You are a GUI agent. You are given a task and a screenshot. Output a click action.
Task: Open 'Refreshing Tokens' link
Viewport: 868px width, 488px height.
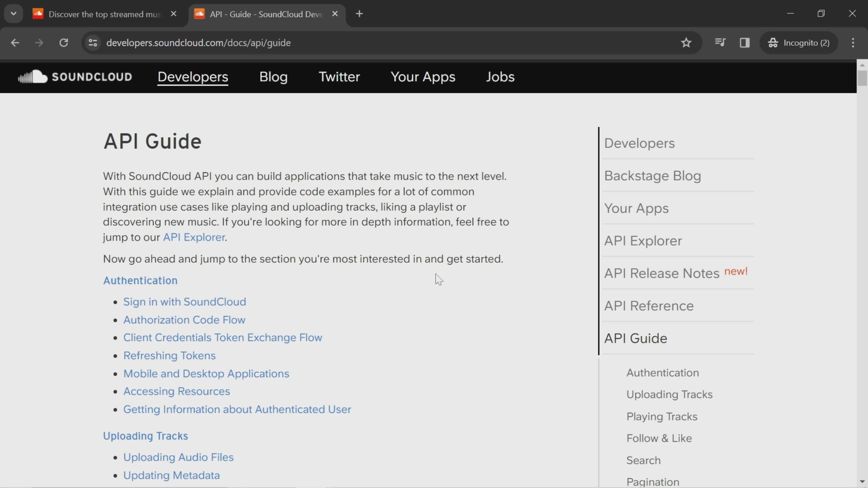(169, 356)
